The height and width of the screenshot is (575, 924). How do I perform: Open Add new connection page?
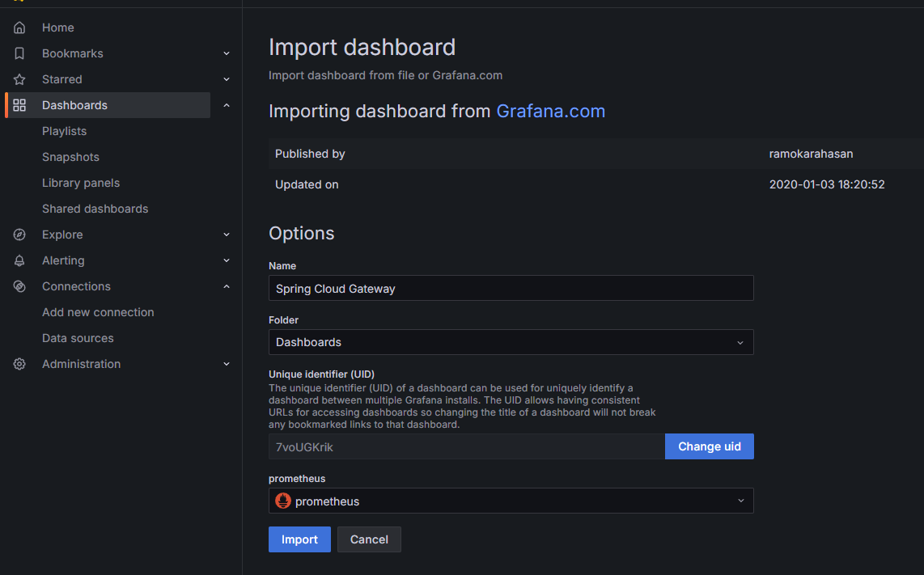click(98, 312)
